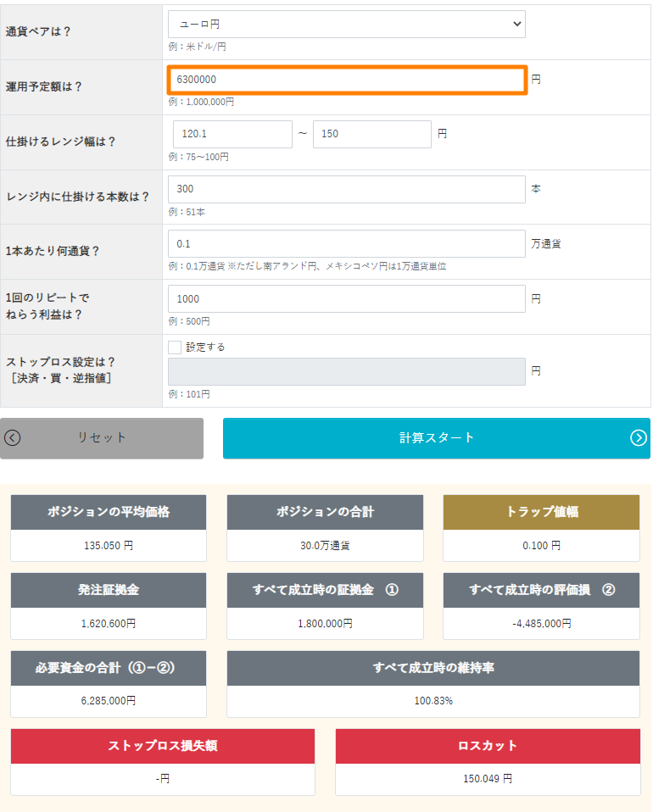
Task: Click the 例：1,000,000円 hint text
Action: pos(201,102)
